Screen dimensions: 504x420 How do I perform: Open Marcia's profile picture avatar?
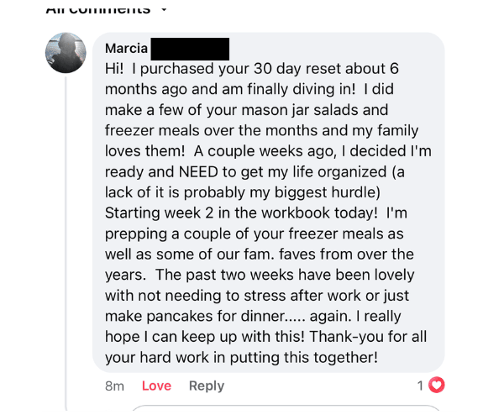[66, 53]
